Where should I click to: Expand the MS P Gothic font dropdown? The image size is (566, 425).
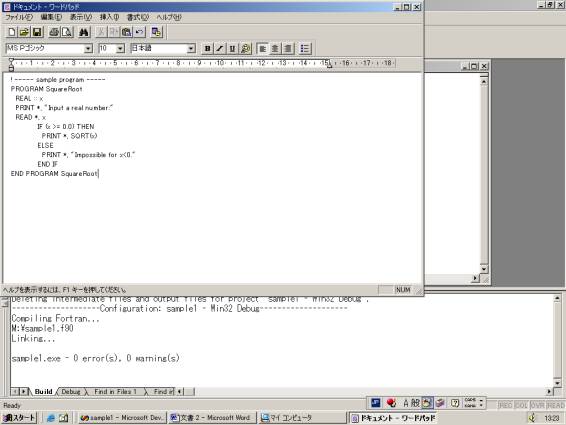point(88,48)
